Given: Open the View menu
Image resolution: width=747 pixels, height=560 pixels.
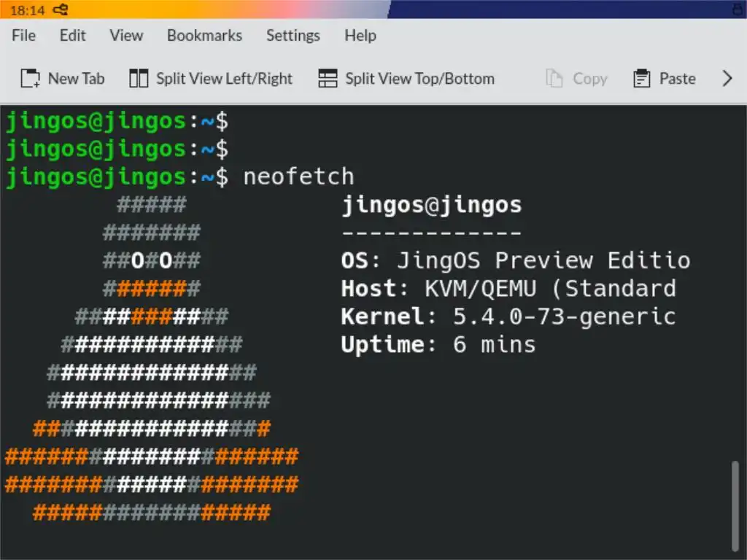Looking at the screenshot, I should click(x=126, y=36).
